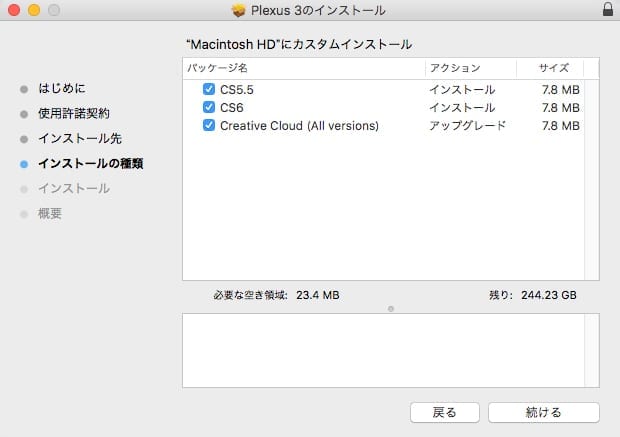
Task: Click インストール action for CS5.5
Action: [x=462, y=89]
